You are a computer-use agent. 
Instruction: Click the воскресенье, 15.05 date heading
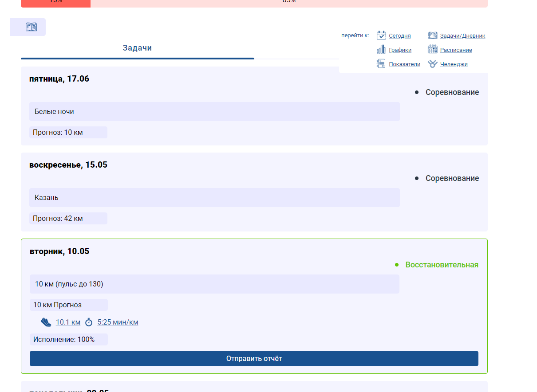pos(68,165)
